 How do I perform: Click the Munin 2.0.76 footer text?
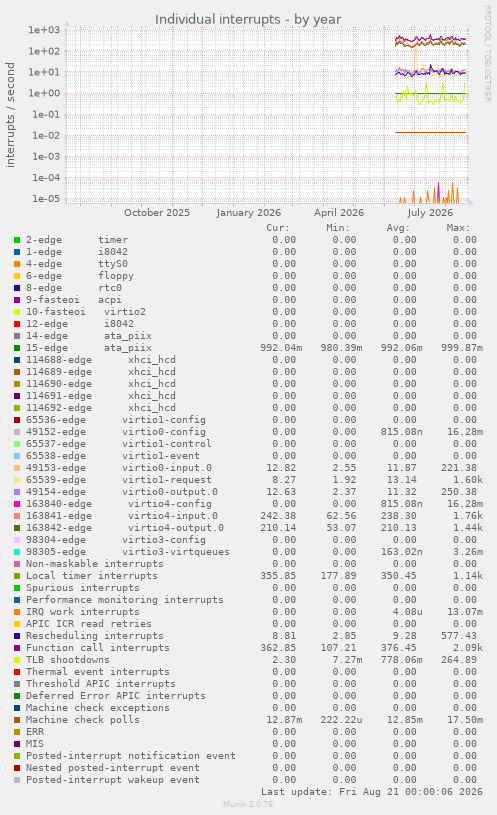point(248,804)
